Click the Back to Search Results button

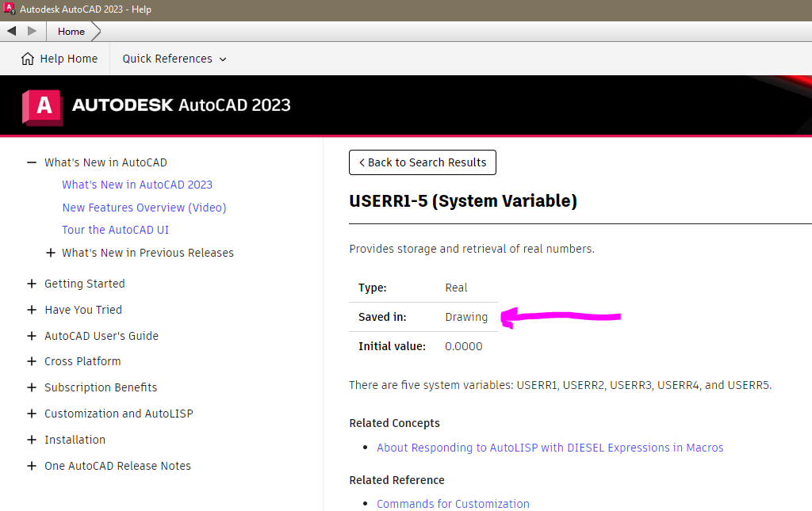(x=423, y=162)
